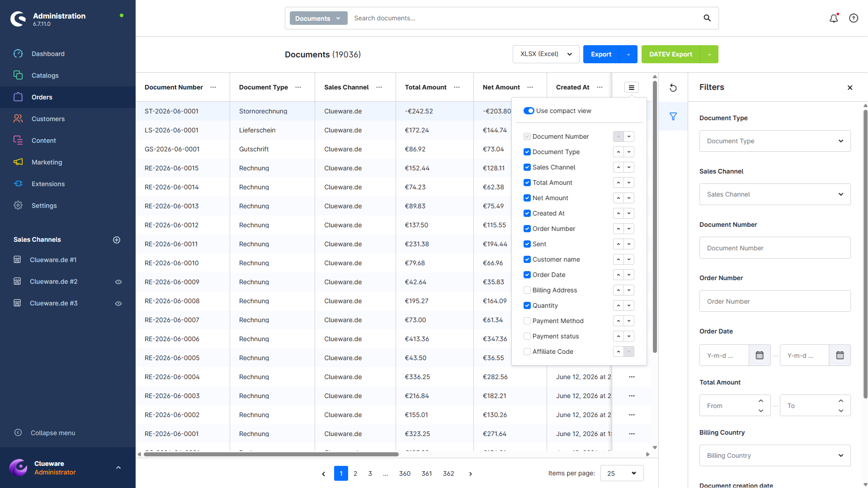Click the Settings gear icon

click(x=18, y=205)
